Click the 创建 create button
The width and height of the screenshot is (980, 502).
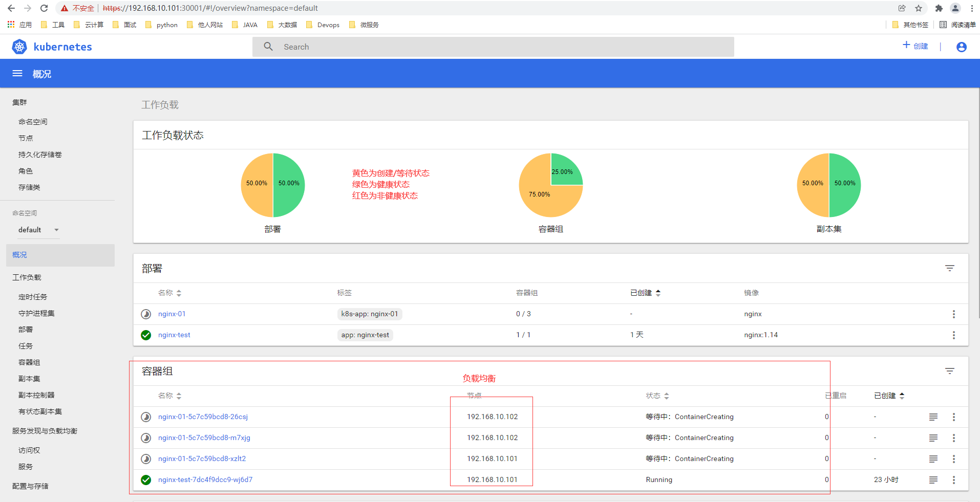pyautogui.click(x=915, y=46)
